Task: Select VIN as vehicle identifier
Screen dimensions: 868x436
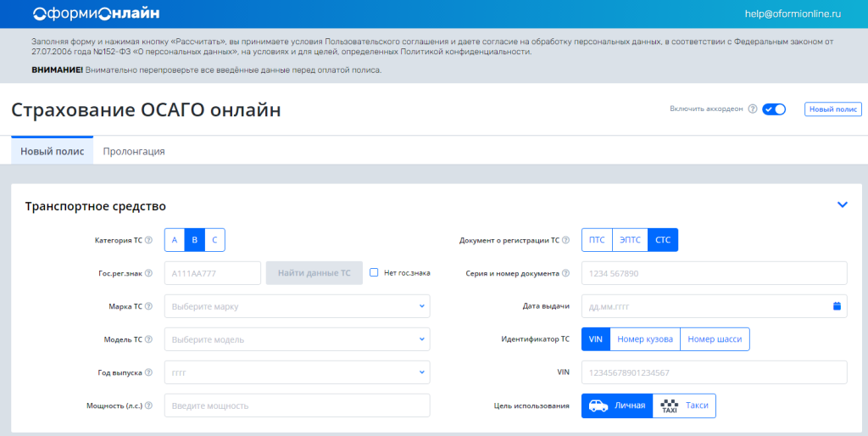Action: pyautogui.click(x=596, y=339)
